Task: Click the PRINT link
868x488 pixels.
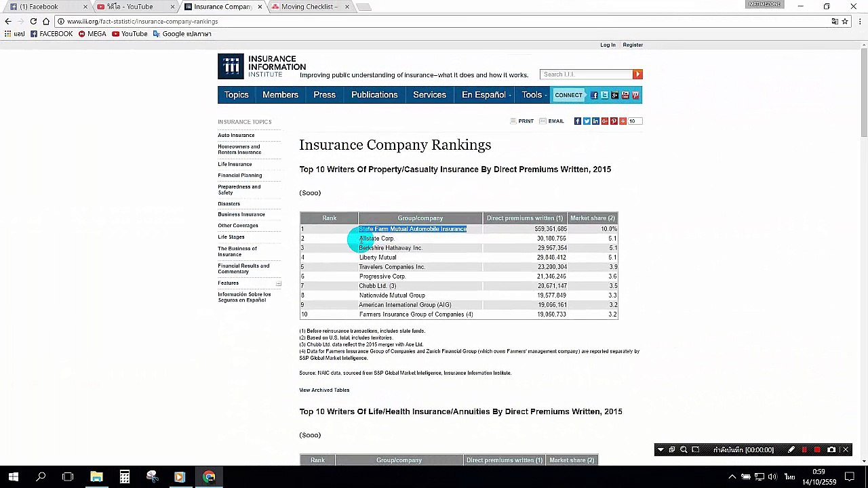Action: pos(521,121)
